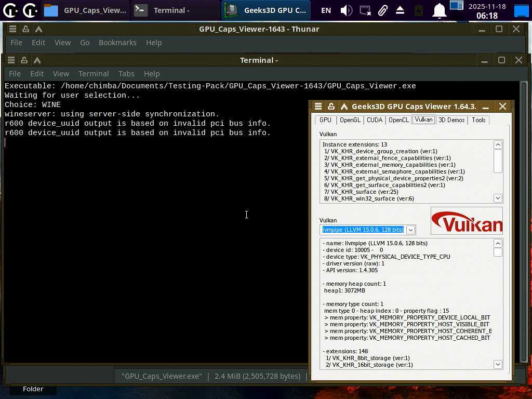Open the first applications menu logo icon
This screenshot has width=532, height=399.
[x=10, y=10]
